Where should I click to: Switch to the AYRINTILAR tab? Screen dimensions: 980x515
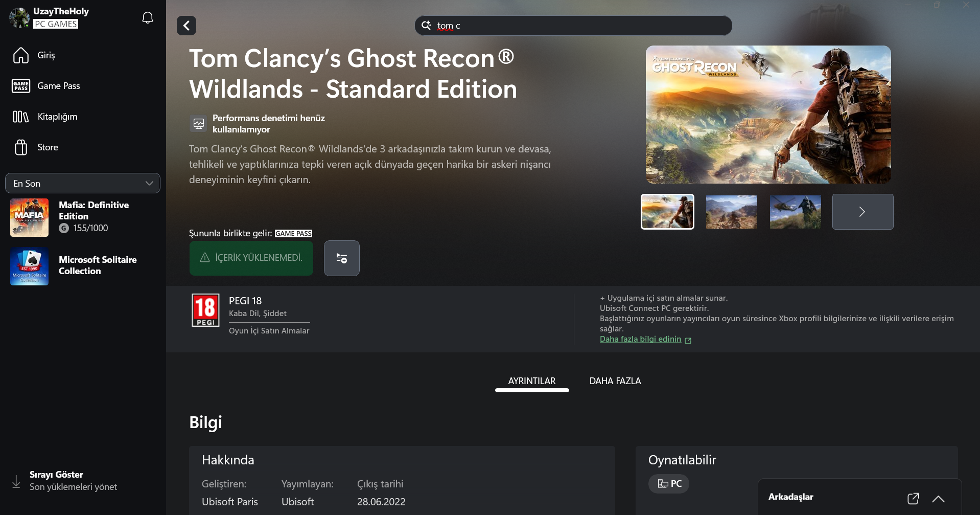532,381
